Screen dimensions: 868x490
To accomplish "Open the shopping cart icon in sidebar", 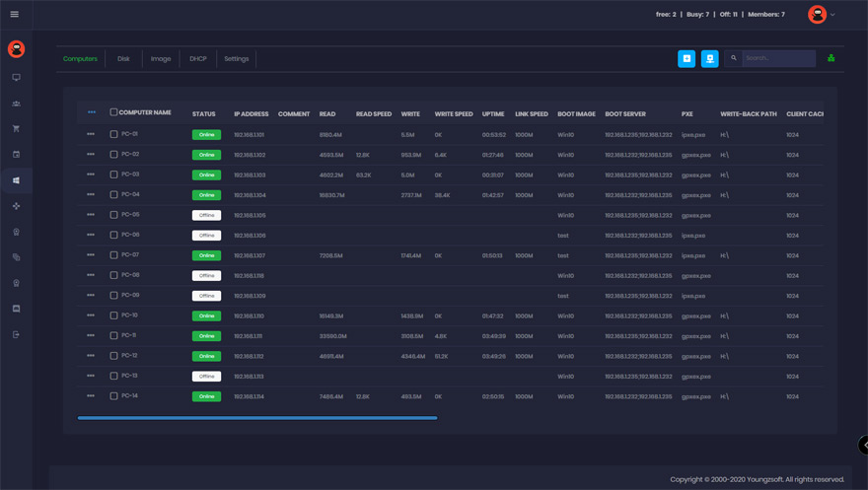I will pos(16,128).
